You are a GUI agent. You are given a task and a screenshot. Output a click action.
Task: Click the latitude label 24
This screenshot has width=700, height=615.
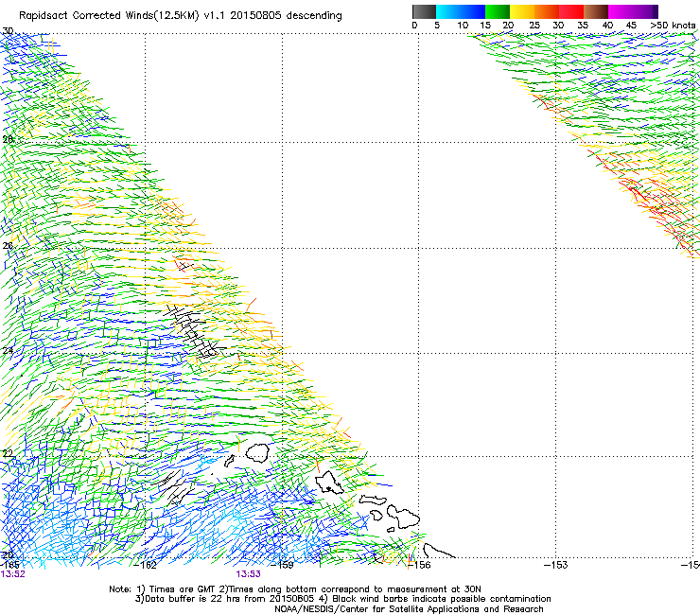8,351
